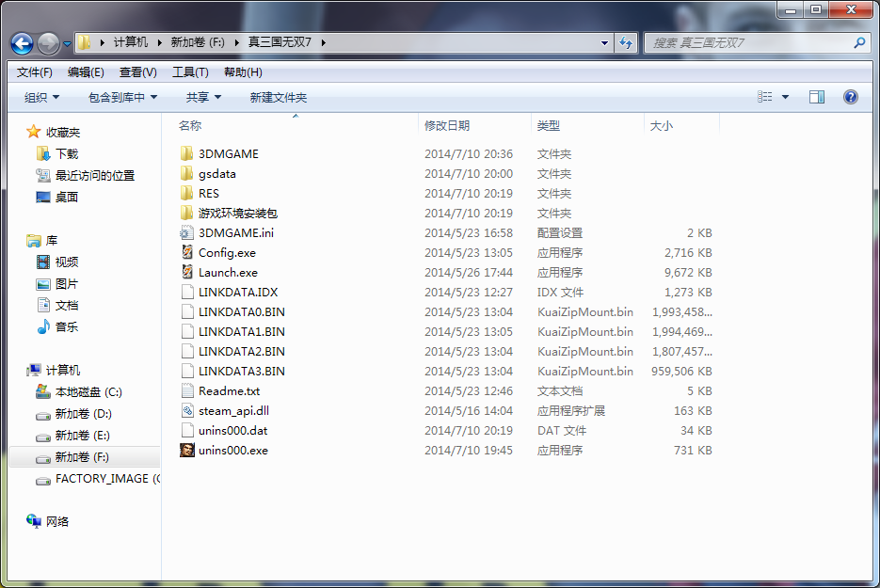The height and width of the screenshot is (588, 880).
Task: Expand the 组织 menu
Action: pos(40,97)
